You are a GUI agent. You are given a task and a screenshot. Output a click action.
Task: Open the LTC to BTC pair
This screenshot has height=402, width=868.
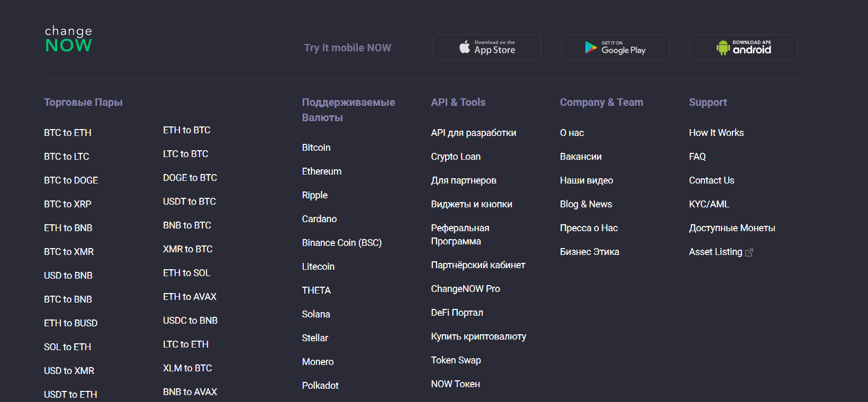pyautogui.click(x=186, y=154)
